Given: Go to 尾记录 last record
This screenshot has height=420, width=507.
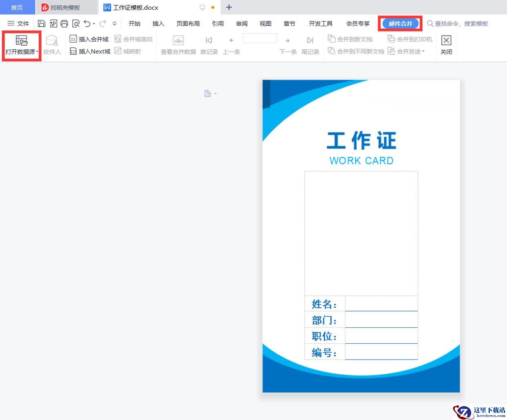Looking at the screenshot, I should pyautogui.click(x=310, y=45).
